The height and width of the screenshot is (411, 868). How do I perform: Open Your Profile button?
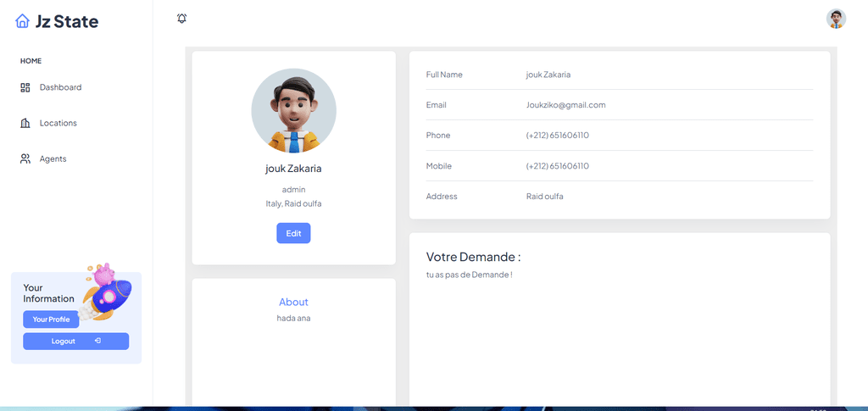(51, 319)
